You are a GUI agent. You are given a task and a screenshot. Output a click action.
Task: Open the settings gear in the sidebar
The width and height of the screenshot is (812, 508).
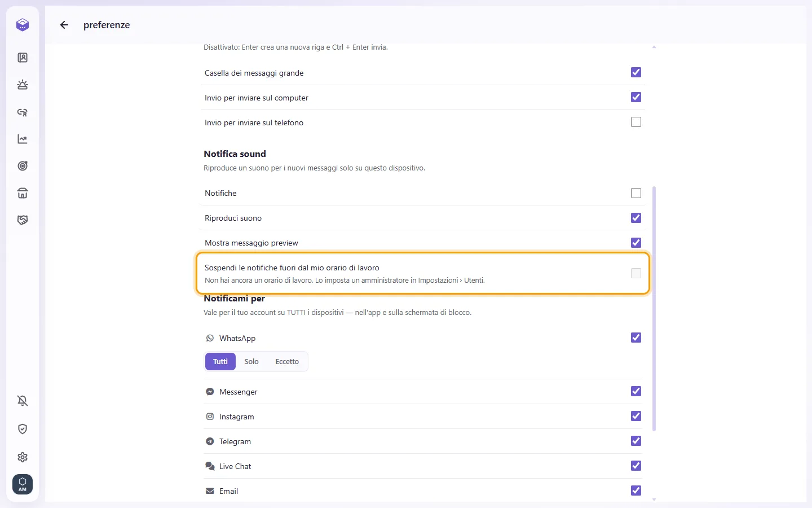coord(23,457)
